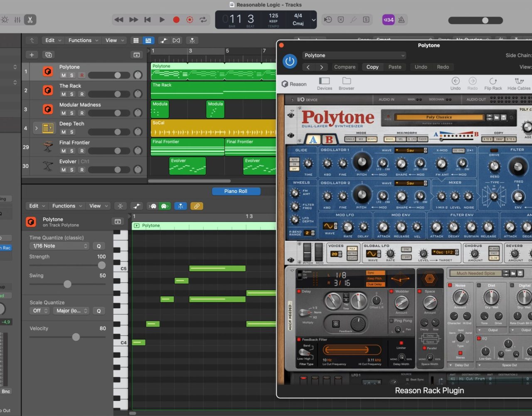Open the Oscillator 1 Saw wave dropdown
The height and width of the screenshot is (416, 532).
coord(411,150)
